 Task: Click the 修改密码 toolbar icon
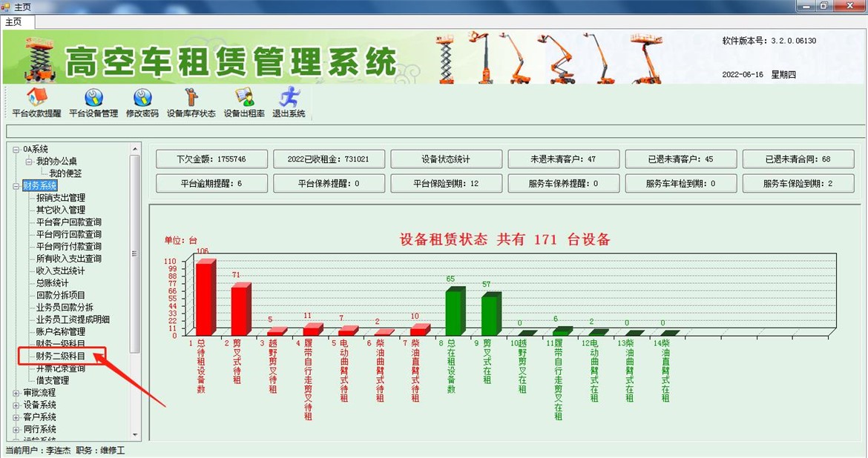coord(142,103)
